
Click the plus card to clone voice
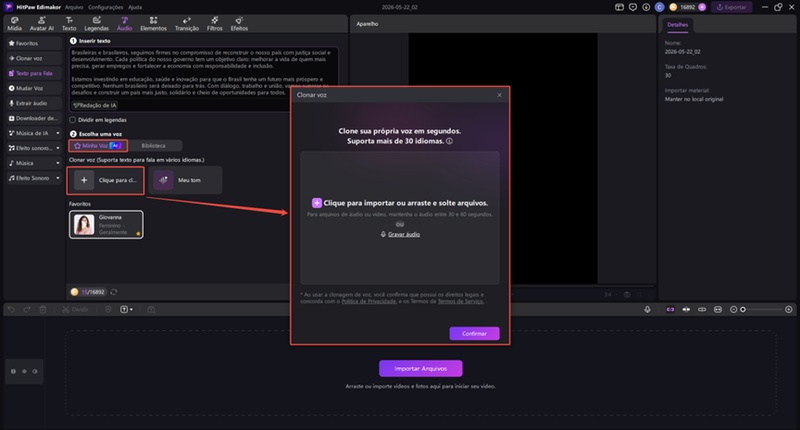click(106, 180)
